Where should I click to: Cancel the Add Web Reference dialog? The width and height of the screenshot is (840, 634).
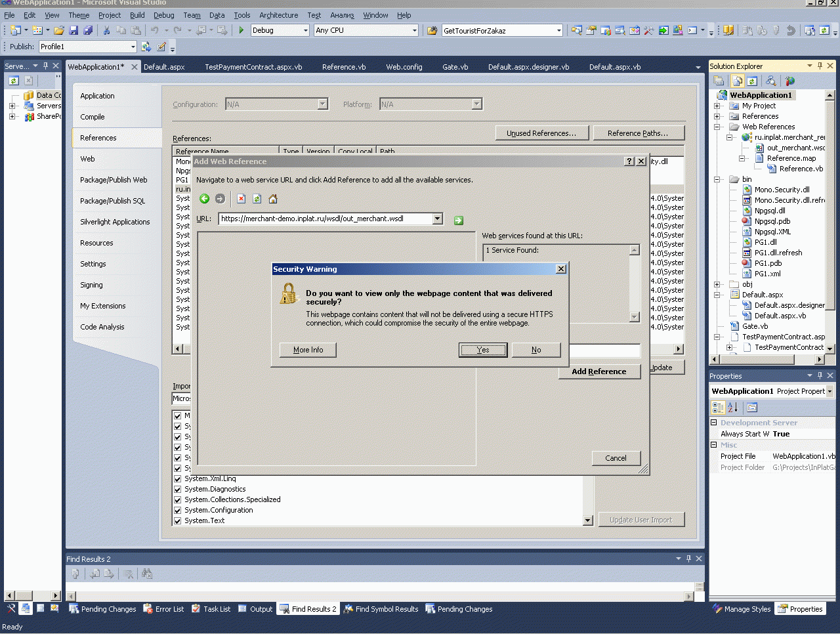click(616, 458)
